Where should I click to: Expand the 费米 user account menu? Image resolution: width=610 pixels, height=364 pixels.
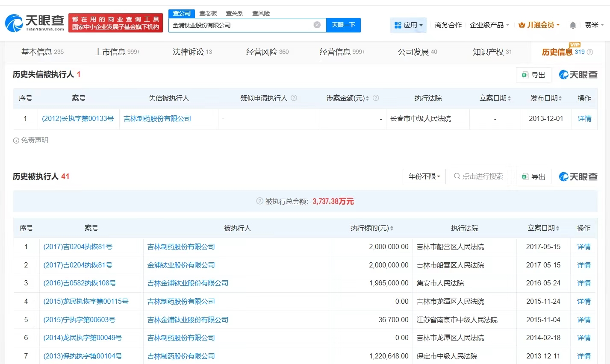coord(594,25)
